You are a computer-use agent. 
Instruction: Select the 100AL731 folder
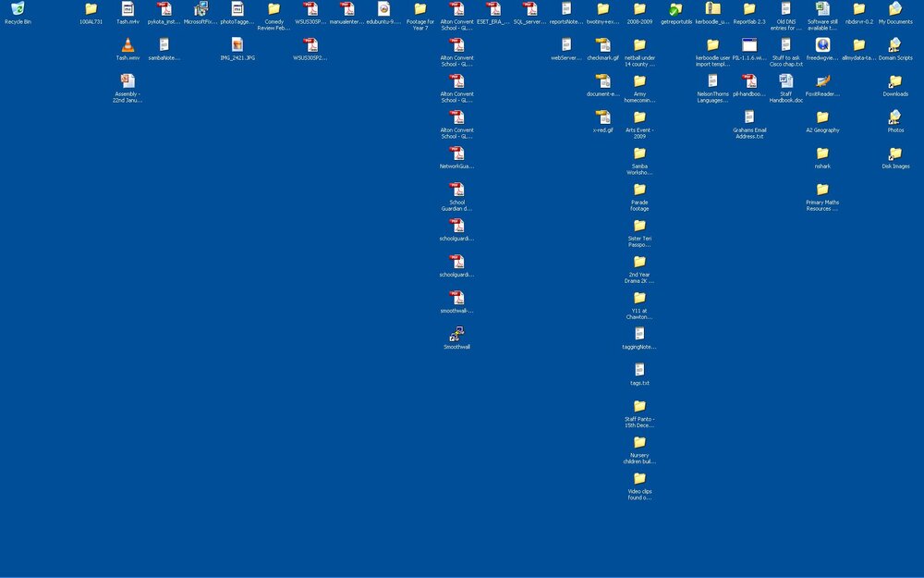tap(91, 9)
